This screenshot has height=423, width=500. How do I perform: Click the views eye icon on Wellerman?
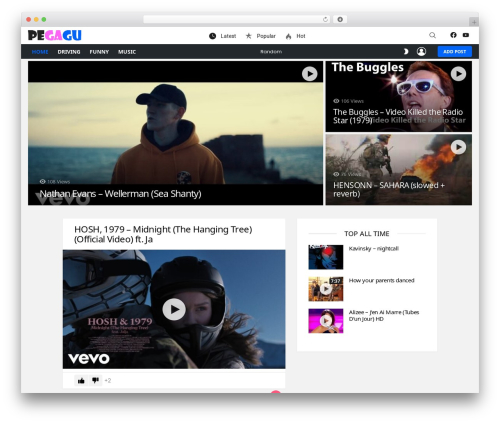tap(42, 182)
